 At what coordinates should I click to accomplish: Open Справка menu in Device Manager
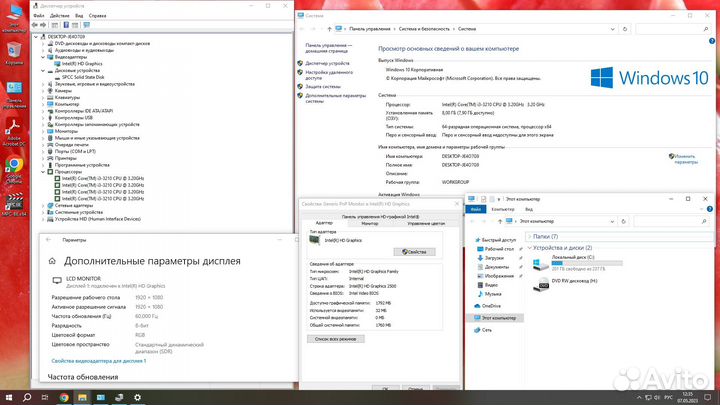97,16
